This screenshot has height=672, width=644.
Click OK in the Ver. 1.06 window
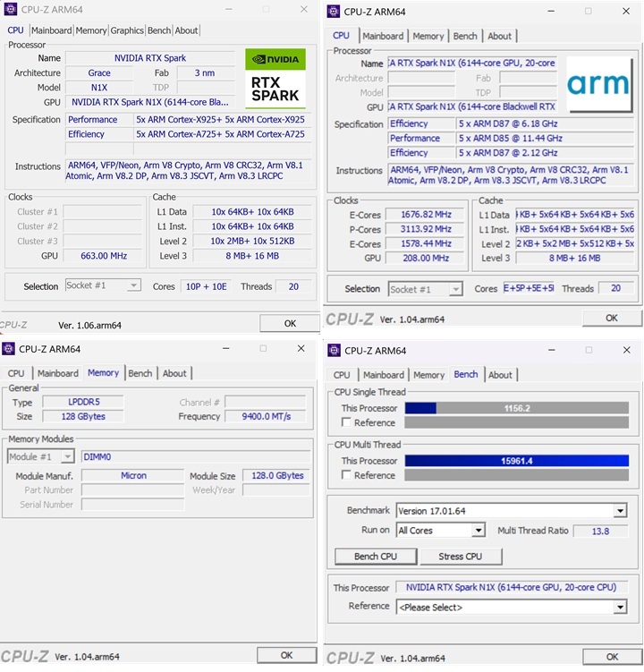(290, 323)
